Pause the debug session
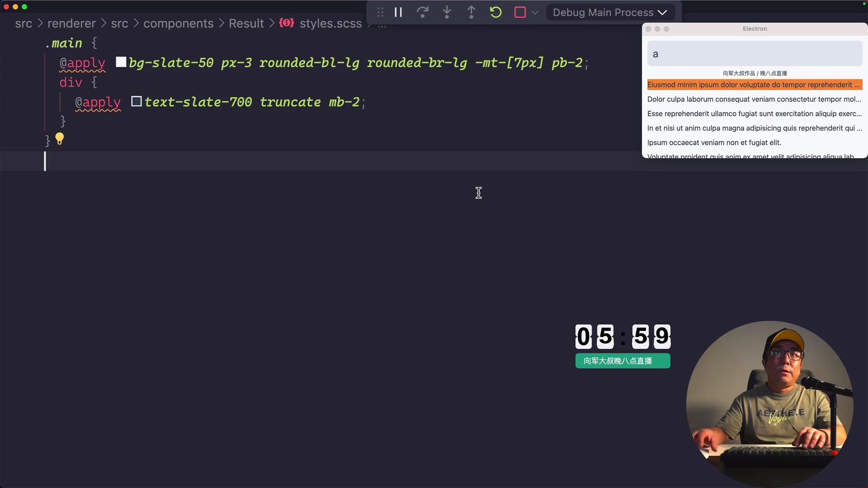Viewport: 868px width, 488px height. click(398, 12)
